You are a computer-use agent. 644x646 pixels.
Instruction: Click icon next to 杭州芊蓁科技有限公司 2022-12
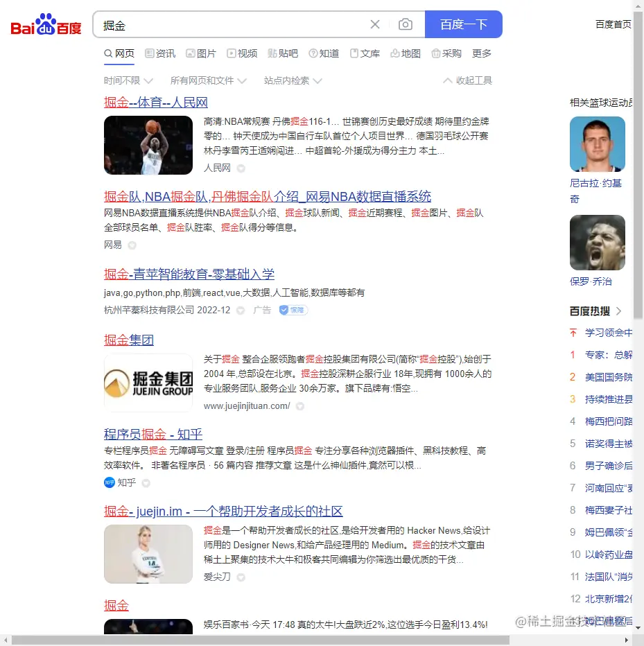(x=241, y=311)
